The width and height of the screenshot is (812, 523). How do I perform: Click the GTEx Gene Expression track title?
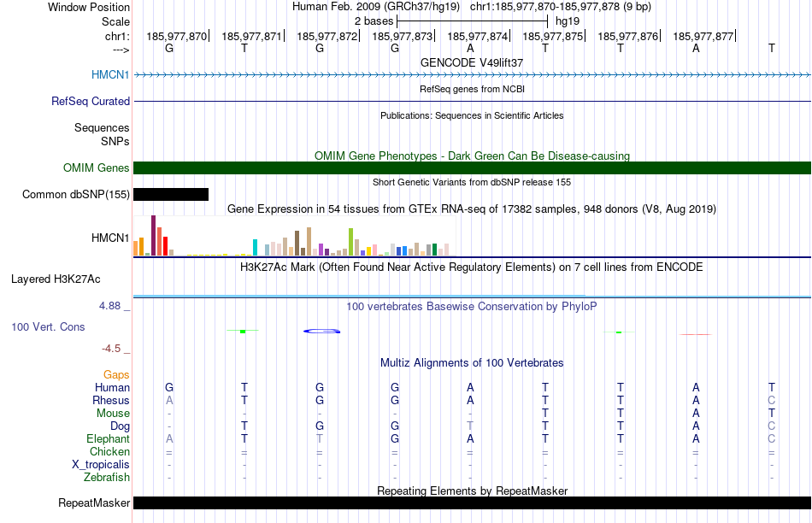[472, 209]
